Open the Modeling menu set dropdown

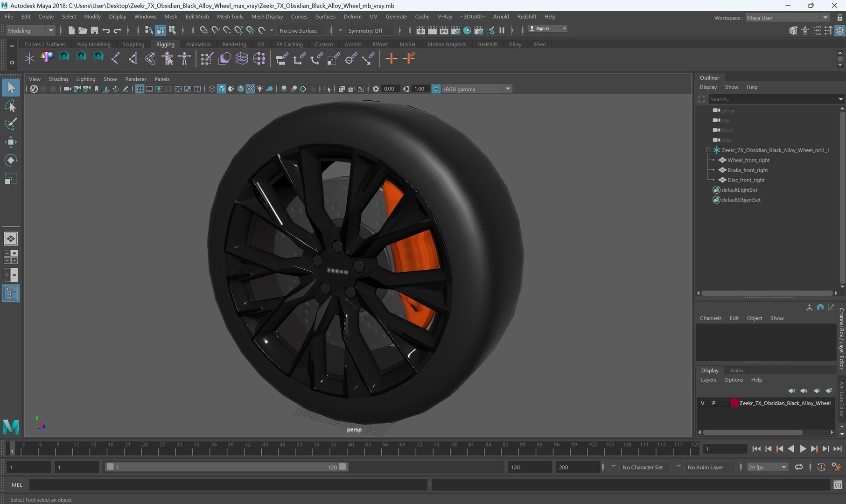pos(31,30)
